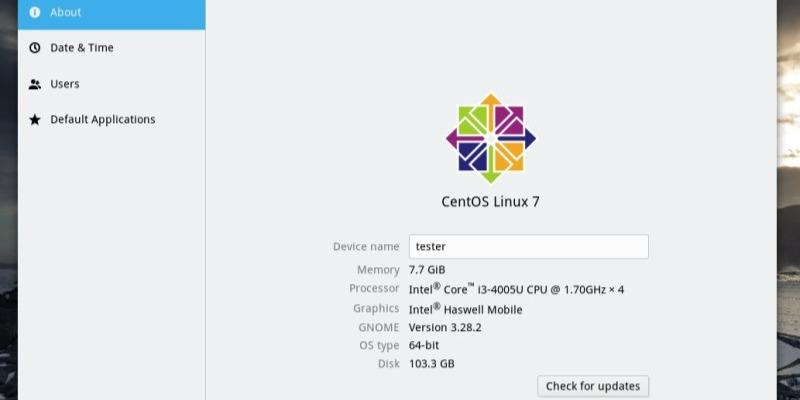Viewport: 800px width, 400px height.
Task: Open the About panel label
Action: click(65, 12)
